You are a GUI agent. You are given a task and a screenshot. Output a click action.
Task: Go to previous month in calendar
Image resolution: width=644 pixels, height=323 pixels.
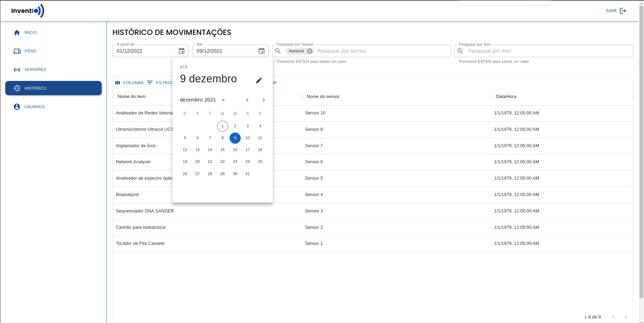247,100
